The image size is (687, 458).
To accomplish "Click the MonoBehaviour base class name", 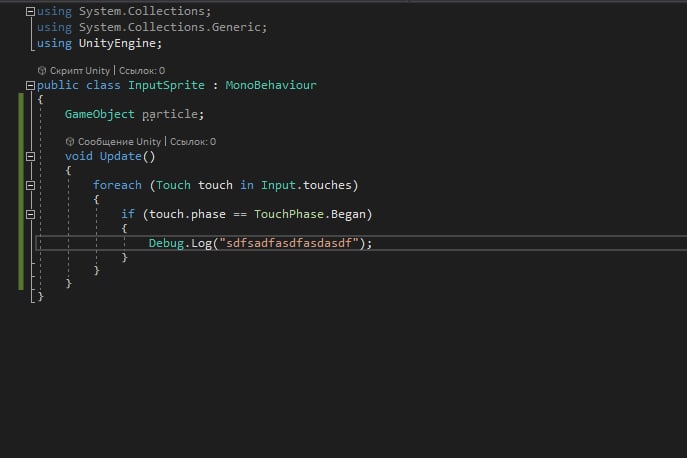I will coord(271,85).
